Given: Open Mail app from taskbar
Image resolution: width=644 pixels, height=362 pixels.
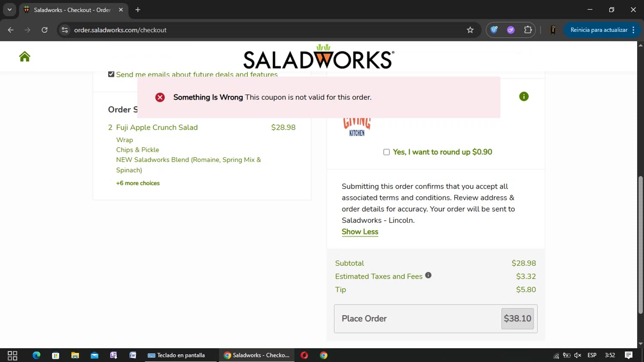Looking at the screenshot, I should 94,356.
